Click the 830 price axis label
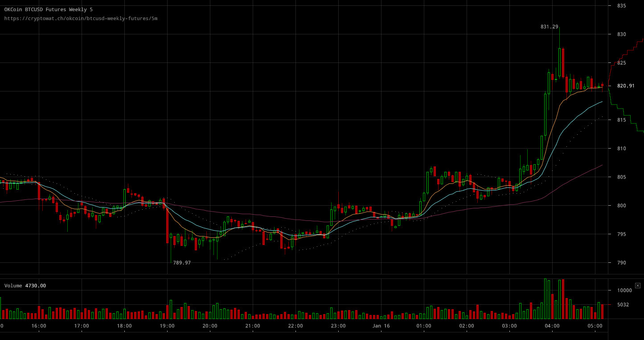644x340 pixels. [622, 34]
